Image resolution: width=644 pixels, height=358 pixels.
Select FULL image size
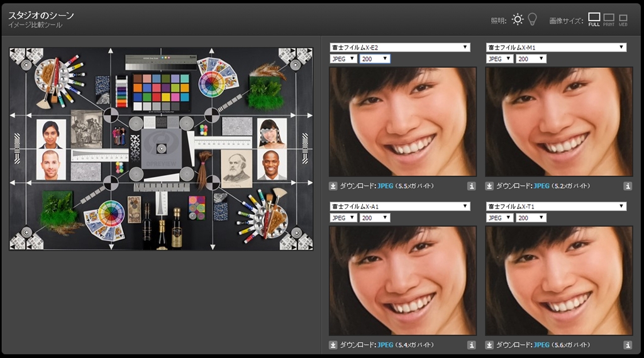(x=594, y=19)
